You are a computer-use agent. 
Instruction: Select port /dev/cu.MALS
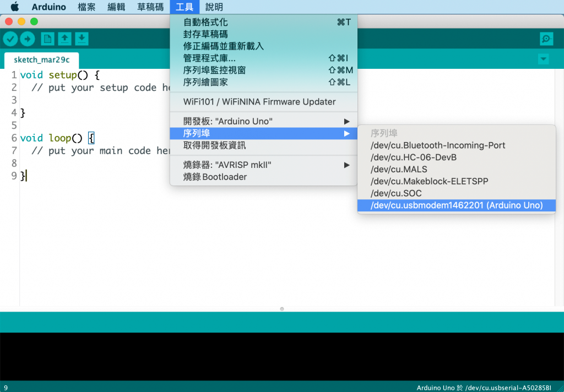point(457,170)
